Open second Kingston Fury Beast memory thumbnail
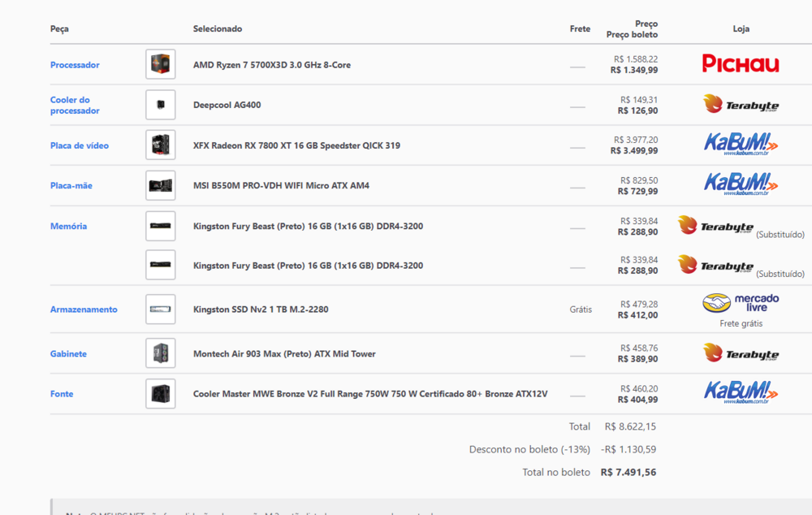812x515 pixels. click(x=161, y=265)
